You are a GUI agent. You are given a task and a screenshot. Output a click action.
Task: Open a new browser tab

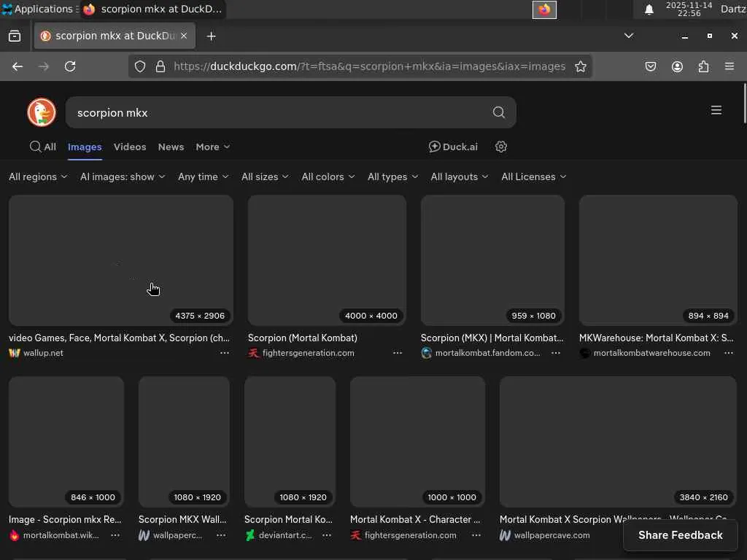(211, 36)
